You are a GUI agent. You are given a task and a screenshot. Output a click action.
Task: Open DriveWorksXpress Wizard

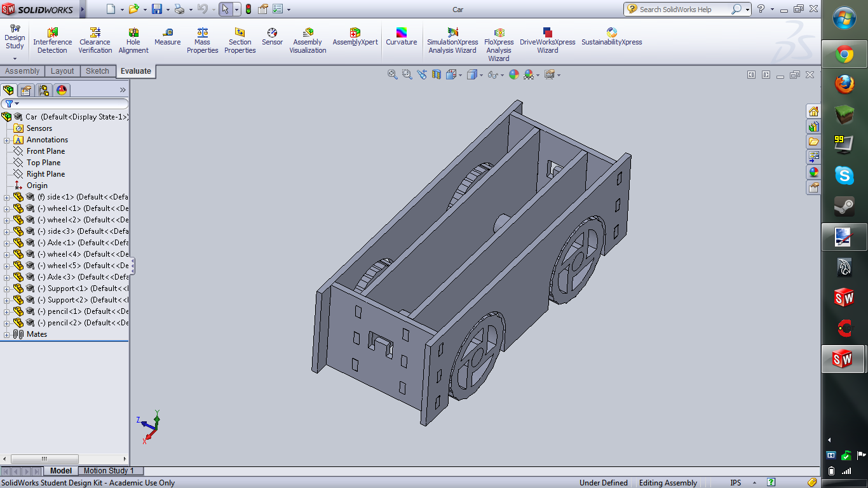[547, 41]
